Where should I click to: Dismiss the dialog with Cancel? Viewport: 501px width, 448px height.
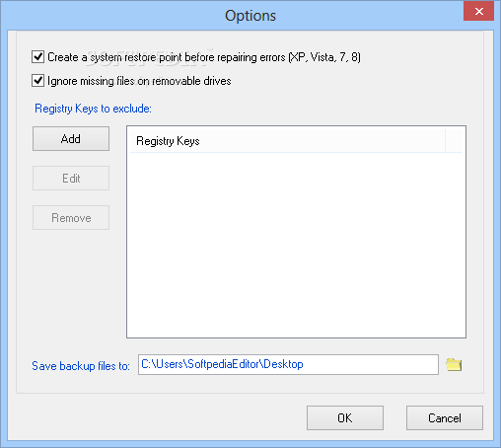tap(445, 417)
